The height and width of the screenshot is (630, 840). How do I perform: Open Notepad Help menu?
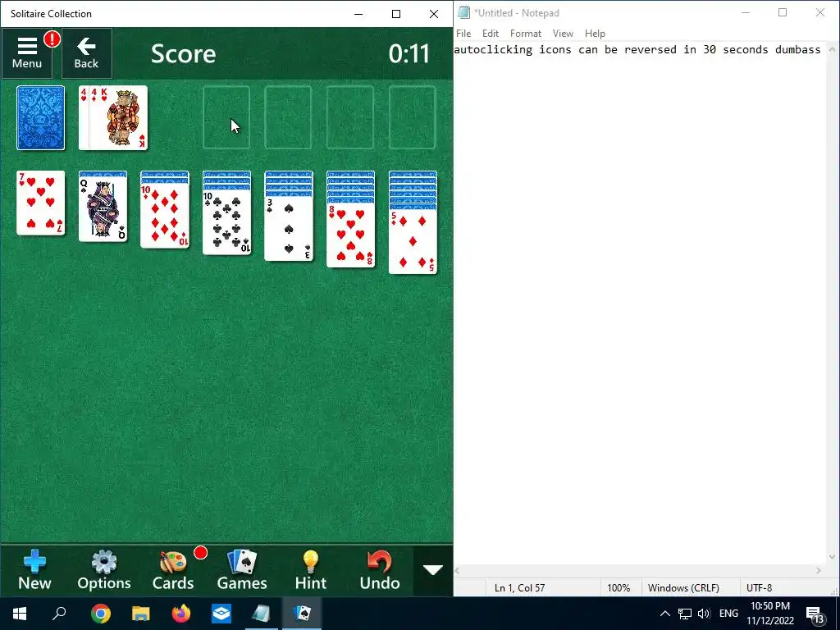pos(595,33)
